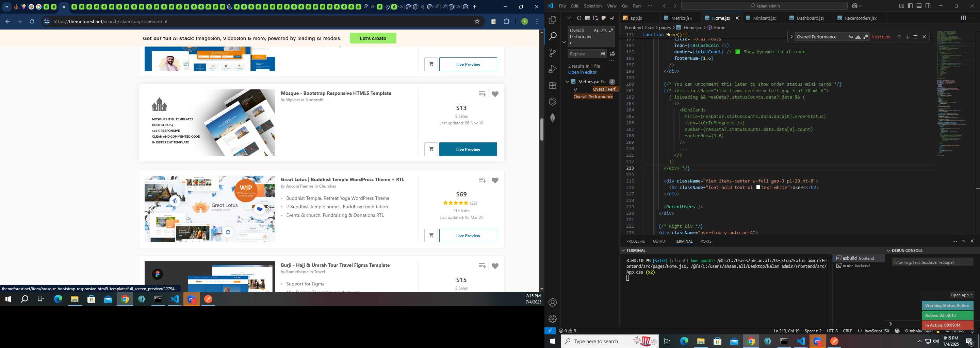Toggle Use Regular Expression in Search panel input
Screen dimensions: 980x348
(611, 30)
